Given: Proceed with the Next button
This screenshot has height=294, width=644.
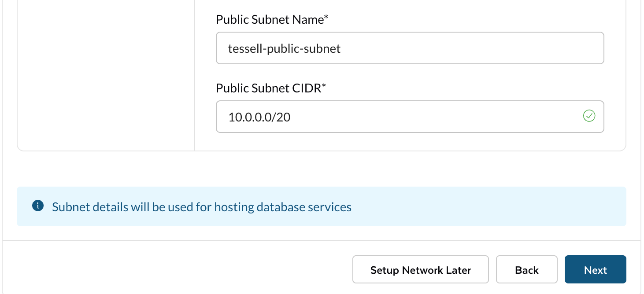Looking at the screenshot, I should 595,269.
